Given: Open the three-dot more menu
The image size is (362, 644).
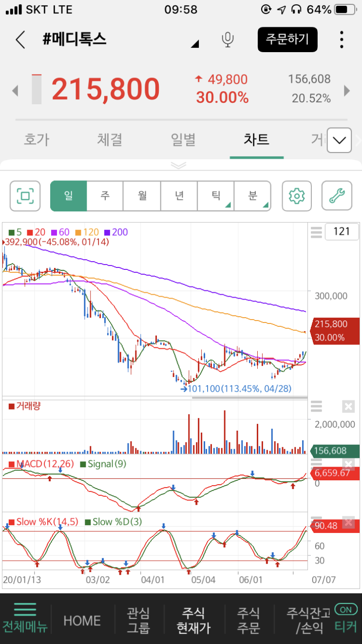Looking at the screenshot, I should coord(342,39).
